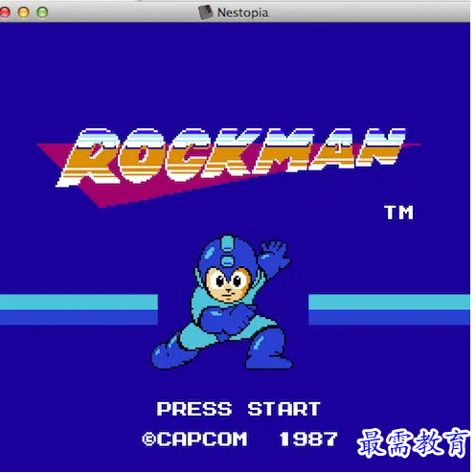Click the ROCKMAN title logo
Viewport: 476px width, 473px height.
[x=228, y=167]
